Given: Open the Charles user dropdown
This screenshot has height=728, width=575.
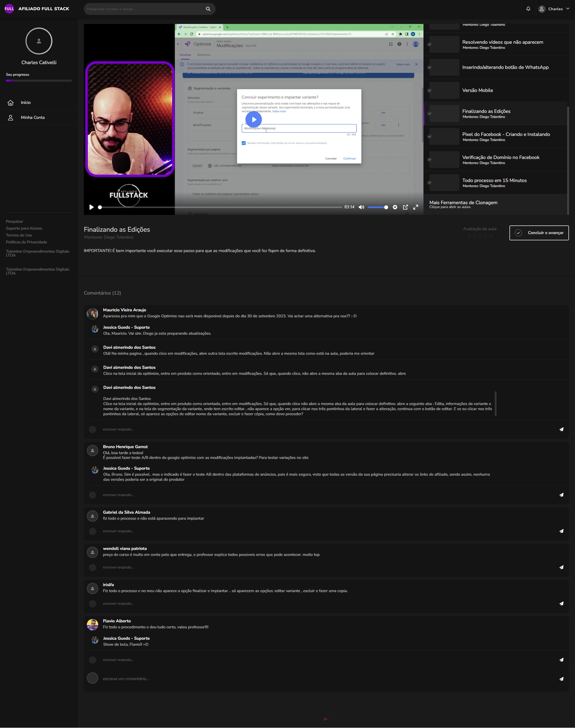Looking at the screenshot, I should [x=554, y=9].
